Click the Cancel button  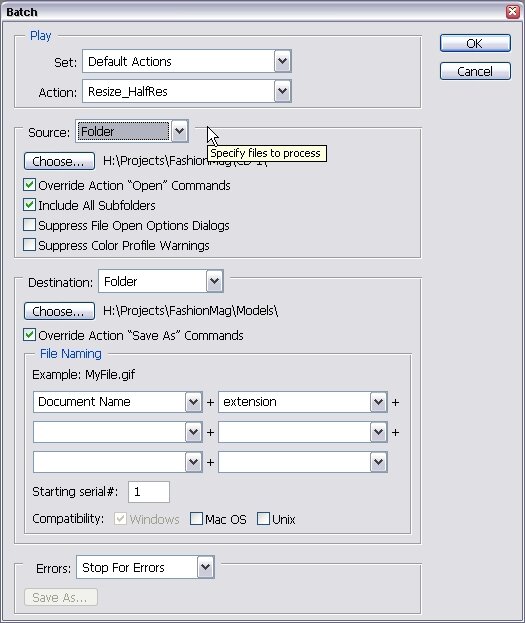[475, 71]
